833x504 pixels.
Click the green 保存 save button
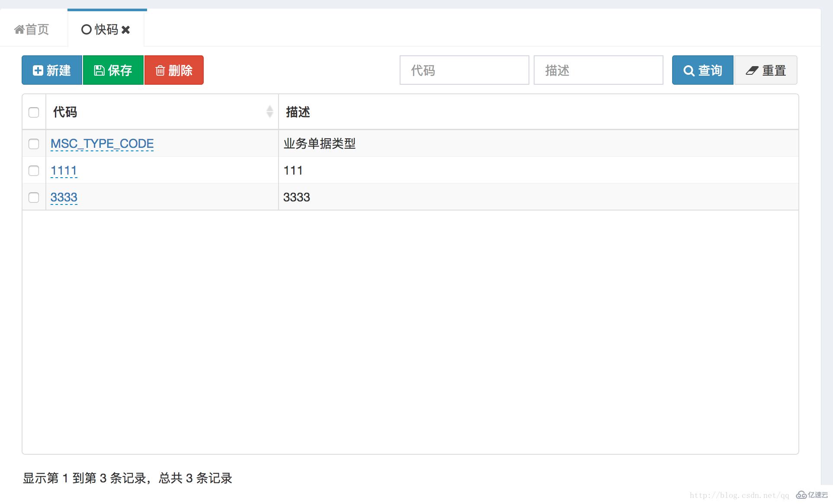click(113, 70)
